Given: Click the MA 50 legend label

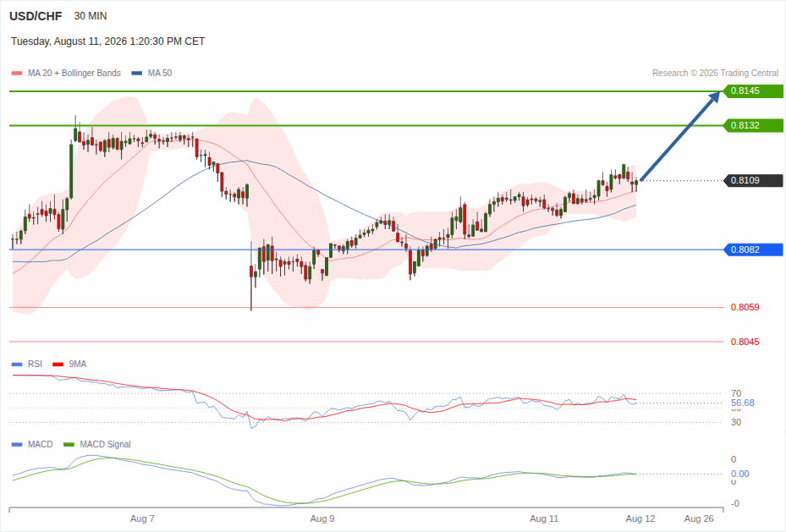Looking at the screenshot, I should [x=159, y=73].
